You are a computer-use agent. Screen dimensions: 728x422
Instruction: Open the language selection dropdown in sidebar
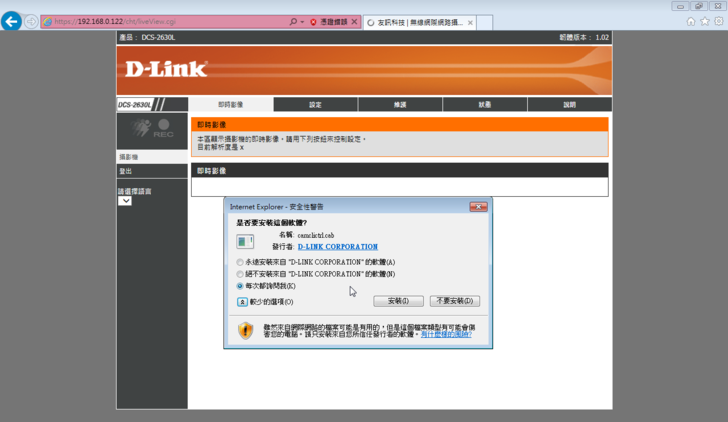coord(124,201)
